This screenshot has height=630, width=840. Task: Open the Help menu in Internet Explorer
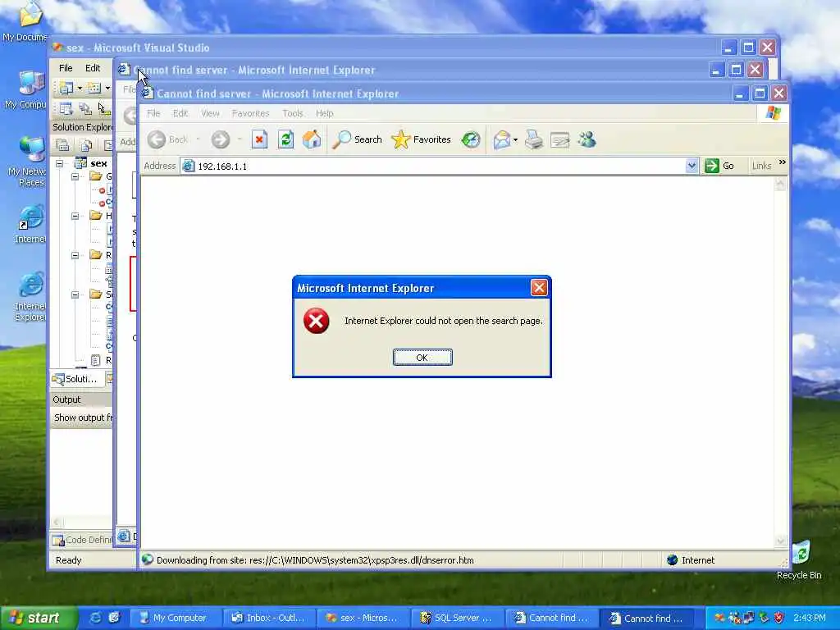point(325,113)
